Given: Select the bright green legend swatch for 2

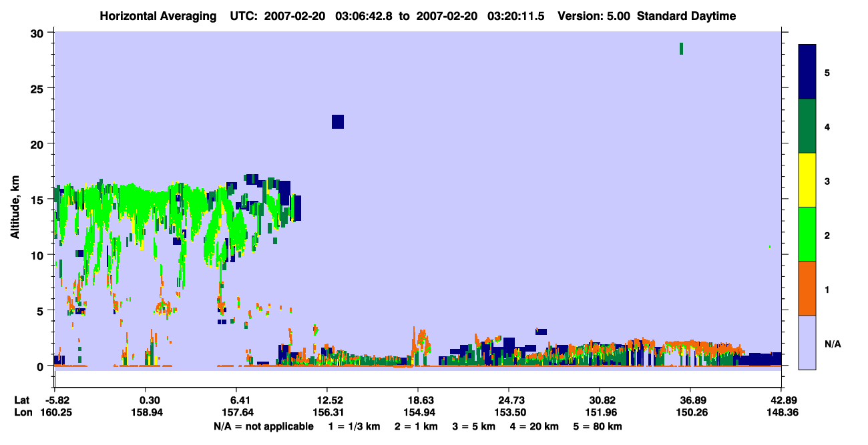Looking at the screenshot, I should pyautogui.click(x=808, y=234).
